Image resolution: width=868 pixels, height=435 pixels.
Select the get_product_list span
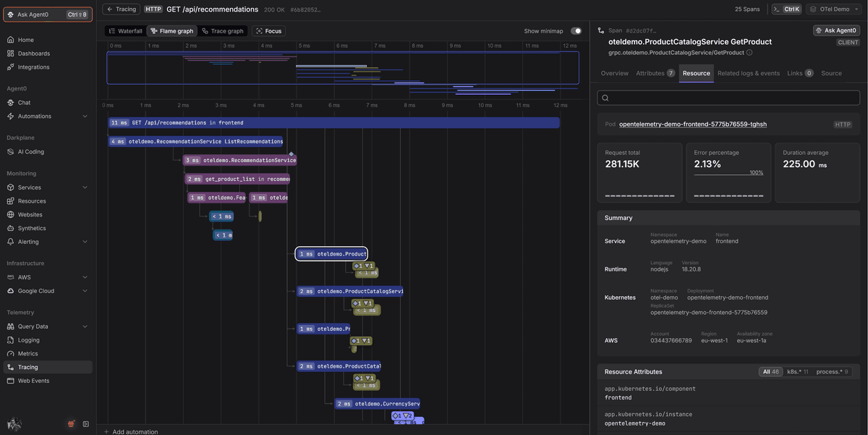237,179
